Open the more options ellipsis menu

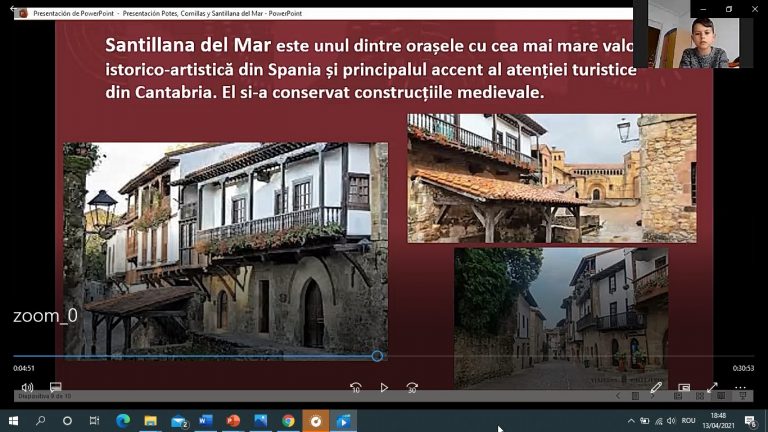tap(740, 387)
